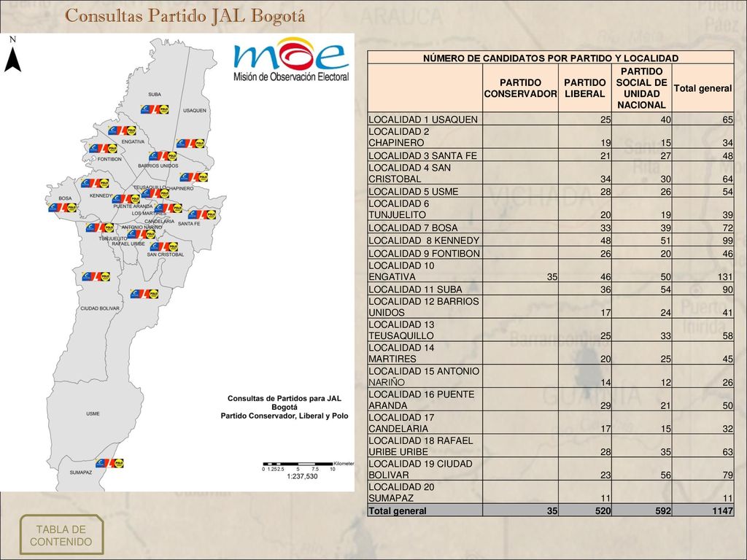Screen dimensions: 747x560
Task: Click the row label LOCALIDAD 14 MARTIRES
Action: pyautogui.click(x=402, y=354)
